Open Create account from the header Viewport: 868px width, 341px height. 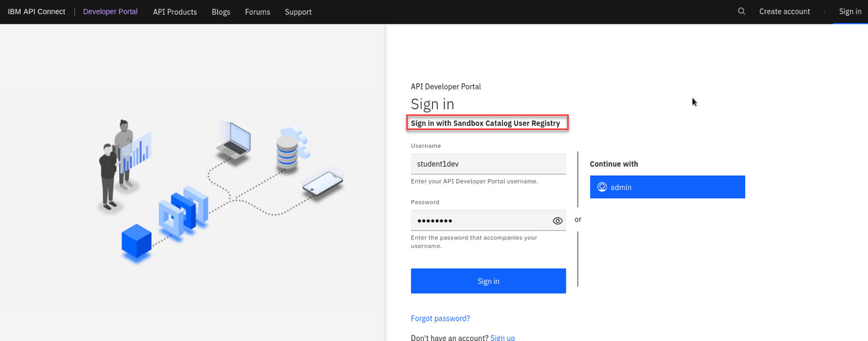point(784,12)
